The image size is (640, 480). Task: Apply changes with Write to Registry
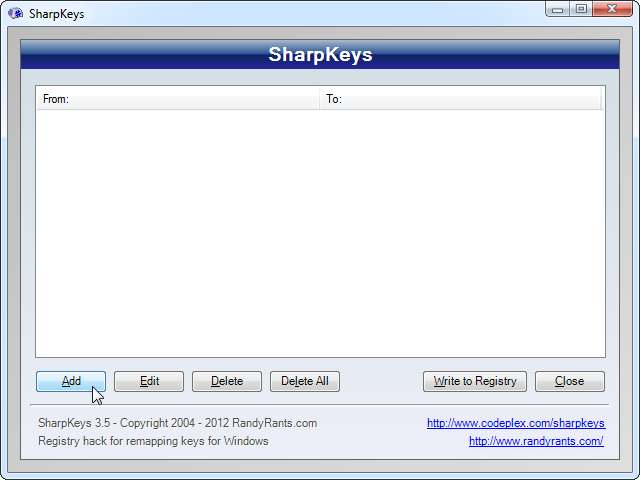coord(475,381)
